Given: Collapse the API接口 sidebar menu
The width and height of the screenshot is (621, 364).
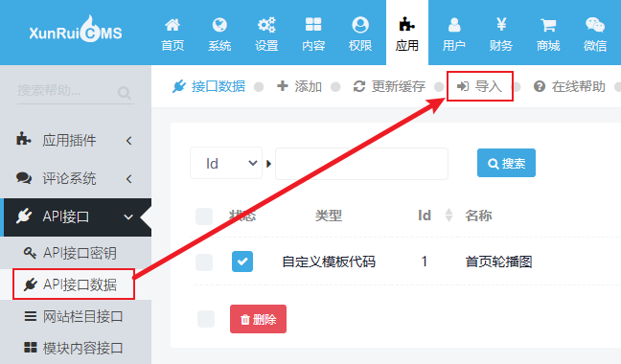Looking at the screenshot, I should coord(76,216).
